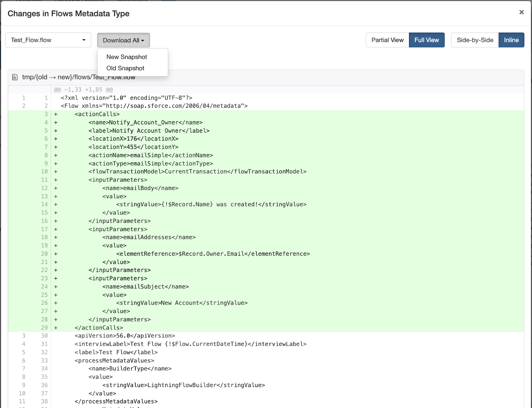This screenshot has height=408, width=532.
Task: Click the opening <processMetadataValues> line
Action: tap(114, 360)
